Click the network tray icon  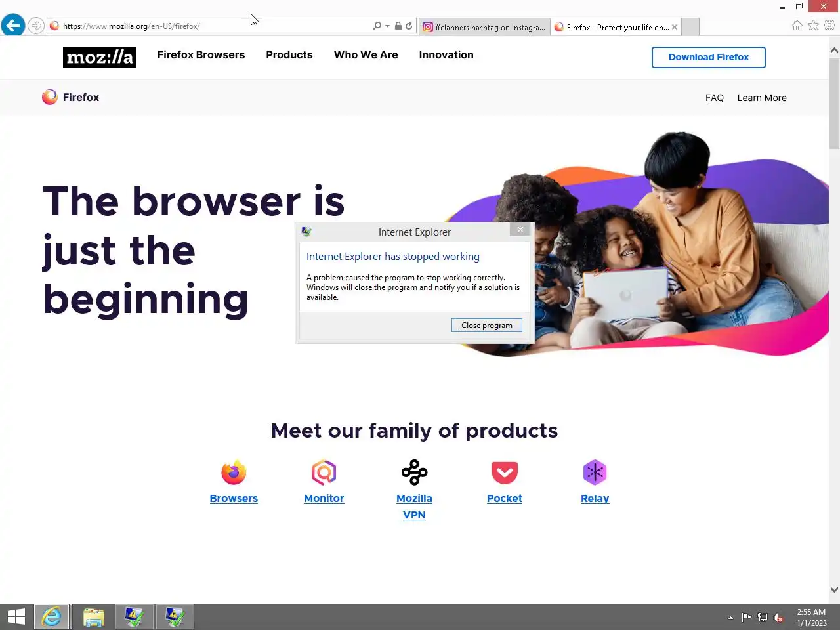[762, 618]
